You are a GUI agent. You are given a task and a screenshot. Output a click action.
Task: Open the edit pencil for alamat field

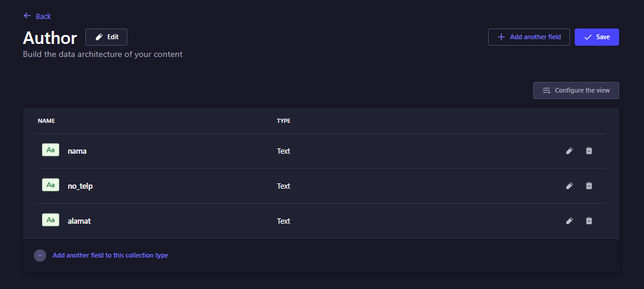(569, 221)
